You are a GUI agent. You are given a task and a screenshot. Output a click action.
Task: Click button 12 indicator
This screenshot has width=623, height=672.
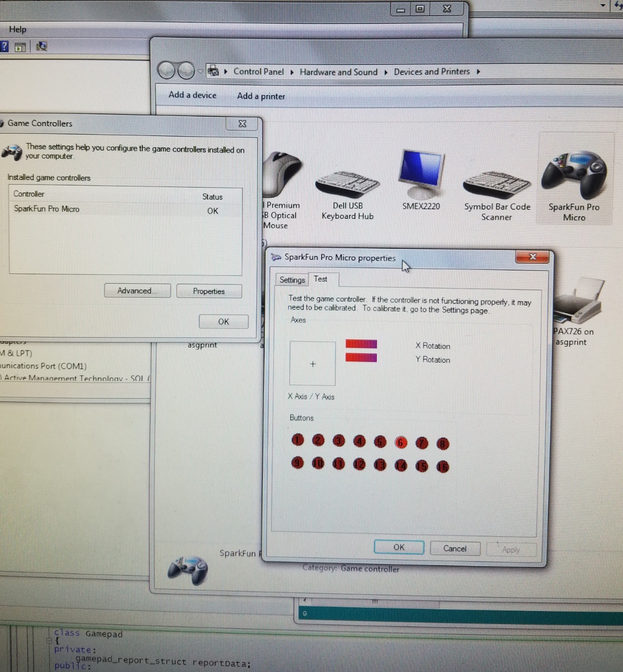[x=360, y=464]
